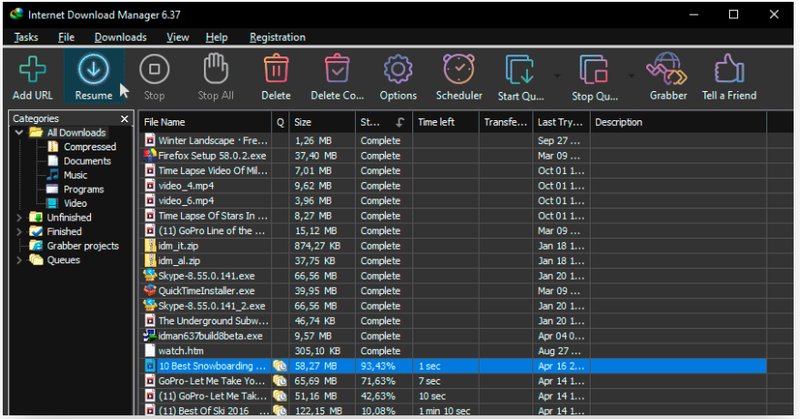
Task: Open the Start Queue dropdown arrow
Action: [x=556, y=75]
